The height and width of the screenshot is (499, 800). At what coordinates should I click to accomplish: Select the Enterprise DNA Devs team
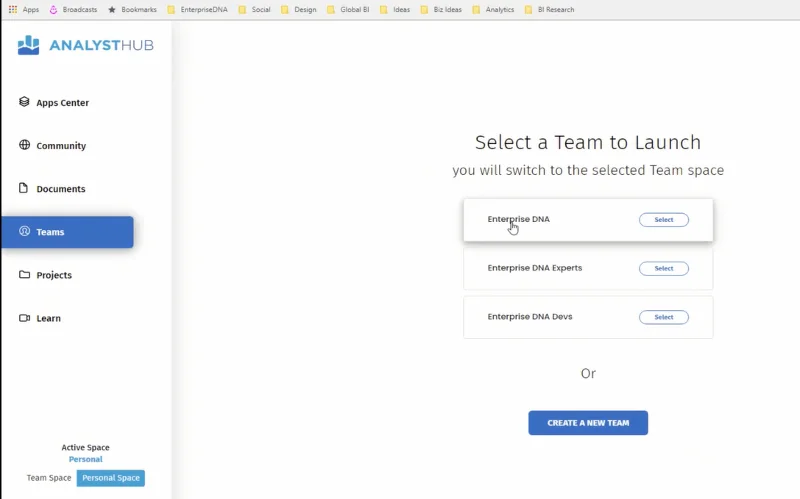coord(663,317)
